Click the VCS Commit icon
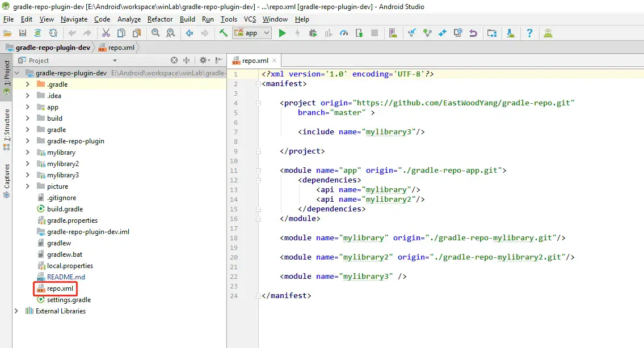This screenshot has height=348, width=644. [427, 33]
